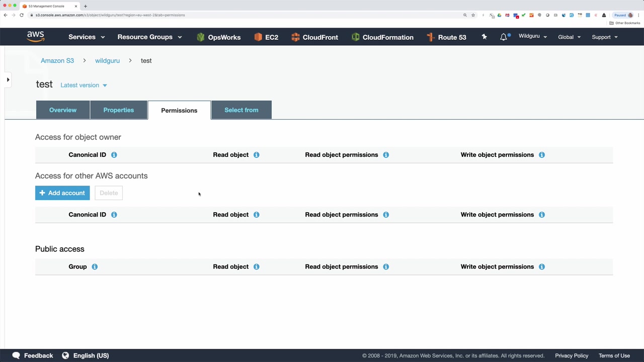Click the "test" object title text

click(44, 84)
